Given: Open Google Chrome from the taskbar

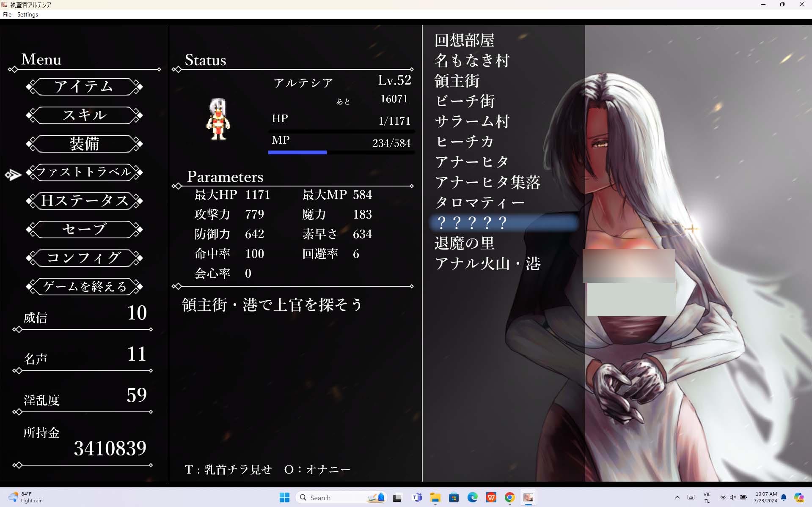Looking at the screenshot, I should pos(509,498).
